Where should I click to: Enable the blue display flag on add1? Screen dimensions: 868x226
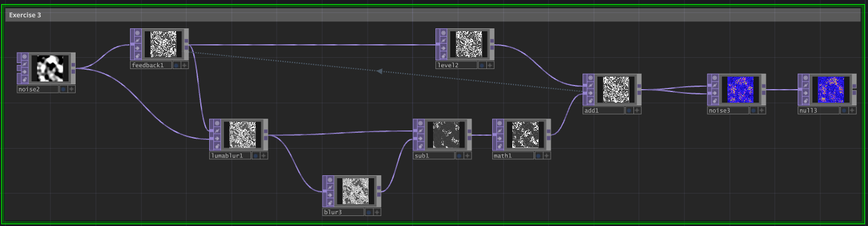tap(629, 110)
